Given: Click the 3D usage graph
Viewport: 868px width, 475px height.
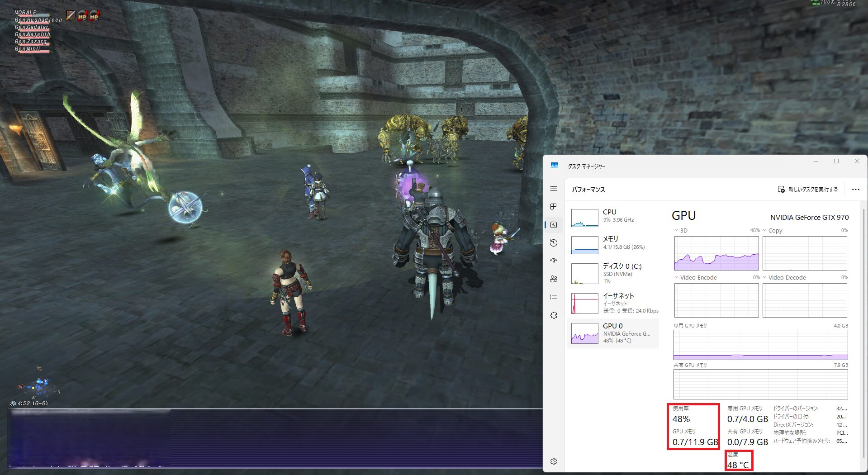Looking at the screenshot, I should pos(716,253).
